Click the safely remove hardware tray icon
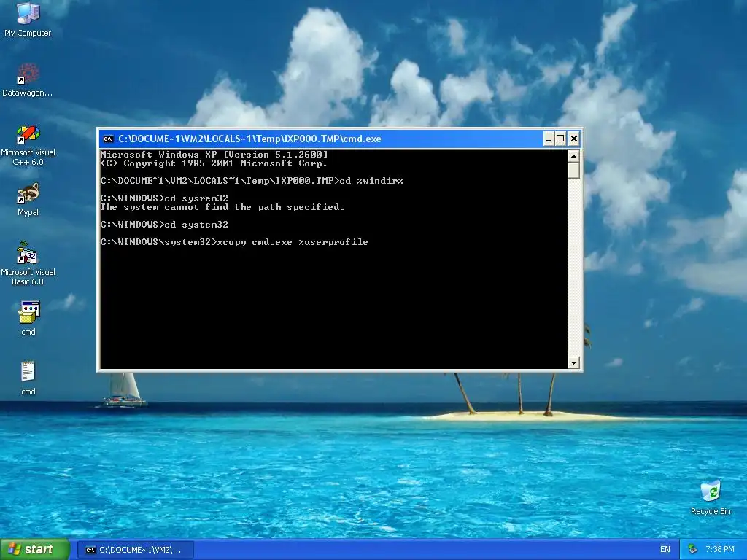 point(693,550)
